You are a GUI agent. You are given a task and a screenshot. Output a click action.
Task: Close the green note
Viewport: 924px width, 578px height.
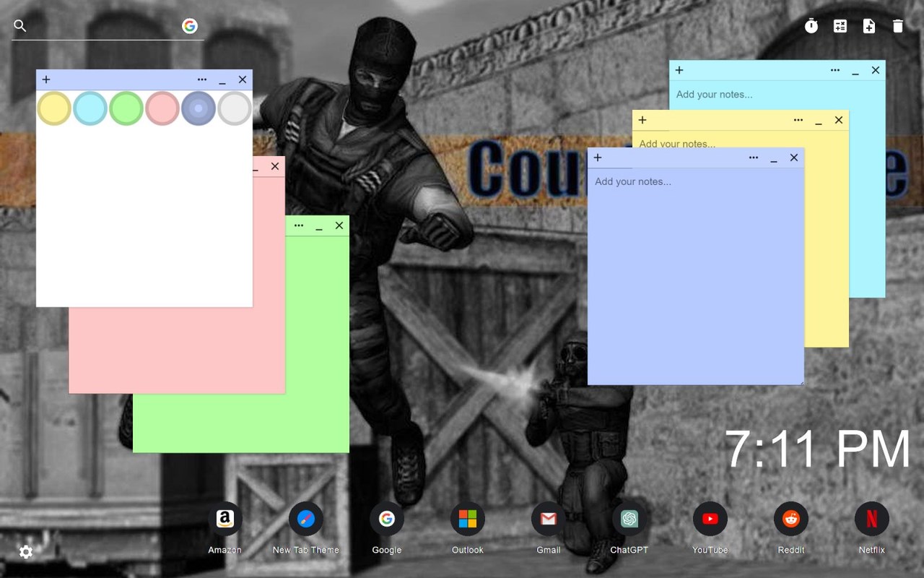339,225
